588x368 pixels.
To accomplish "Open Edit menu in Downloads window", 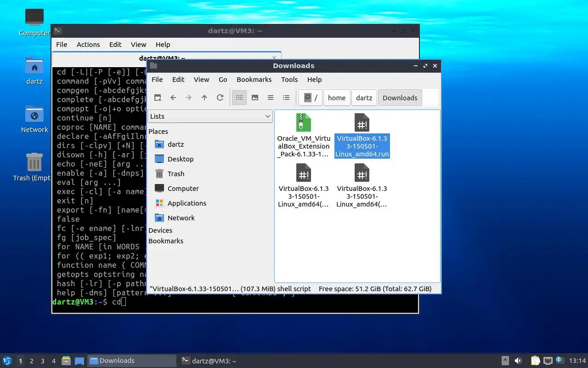I will [178, 79].
